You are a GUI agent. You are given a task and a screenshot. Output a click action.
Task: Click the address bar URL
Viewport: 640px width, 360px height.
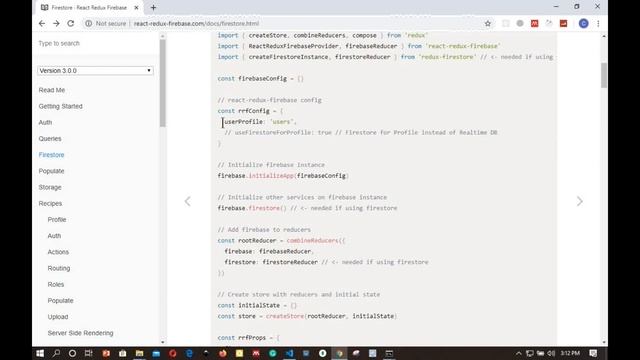pyautogui.click(x=196, y=24)
